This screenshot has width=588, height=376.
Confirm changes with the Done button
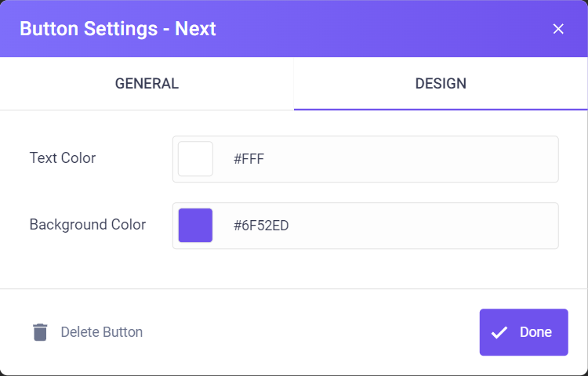(524, 332)
